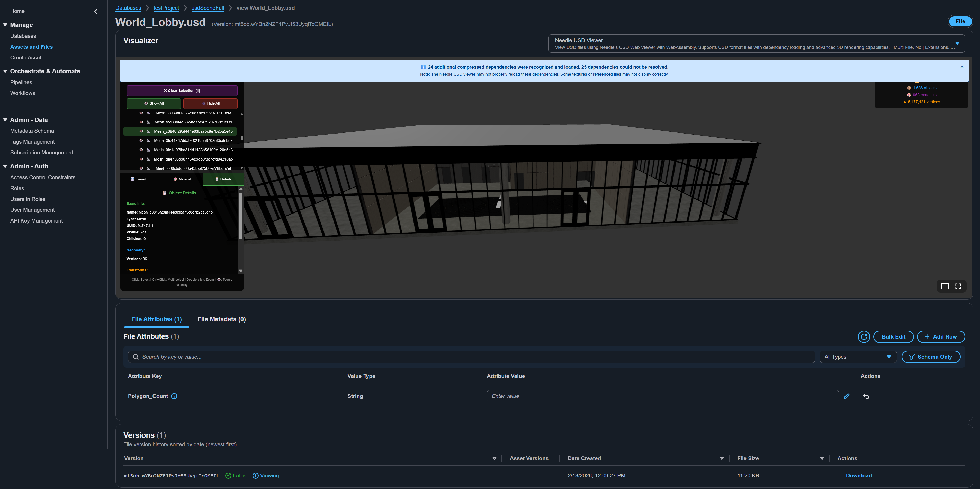Click the info icon in the dependency banner
Image resolution: width=980 pixels, height=489 pixels.
coord(423,67)
